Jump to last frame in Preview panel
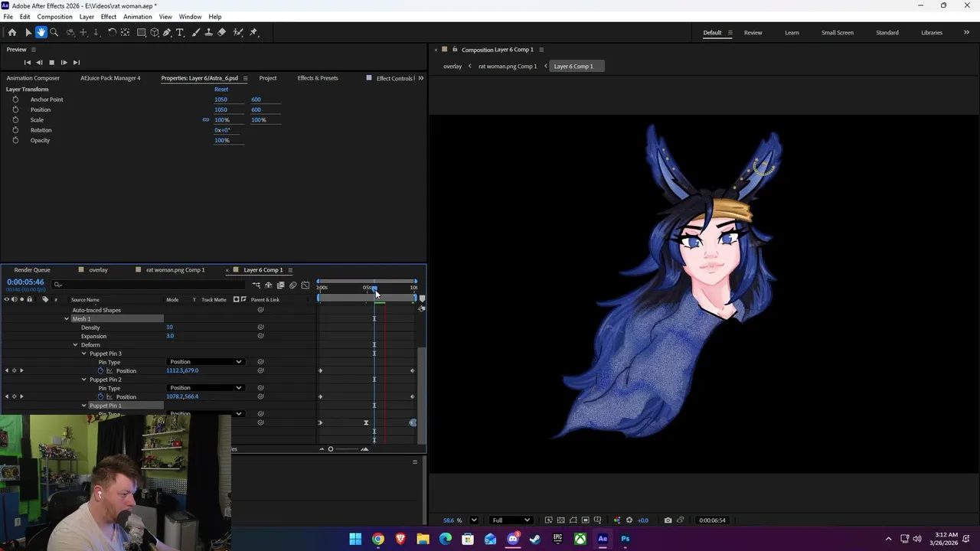The image size is (980, 551). click(x=76, y=62)
